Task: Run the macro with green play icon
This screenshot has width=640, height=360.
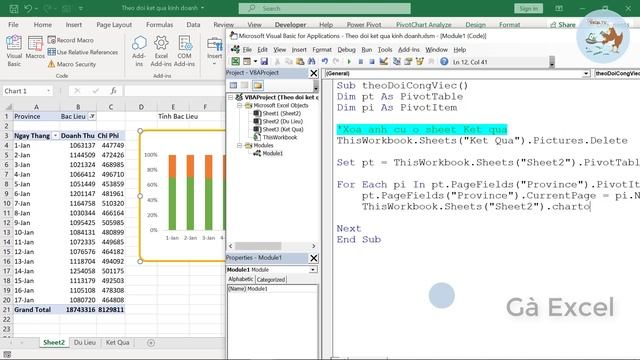Action: 349,62
